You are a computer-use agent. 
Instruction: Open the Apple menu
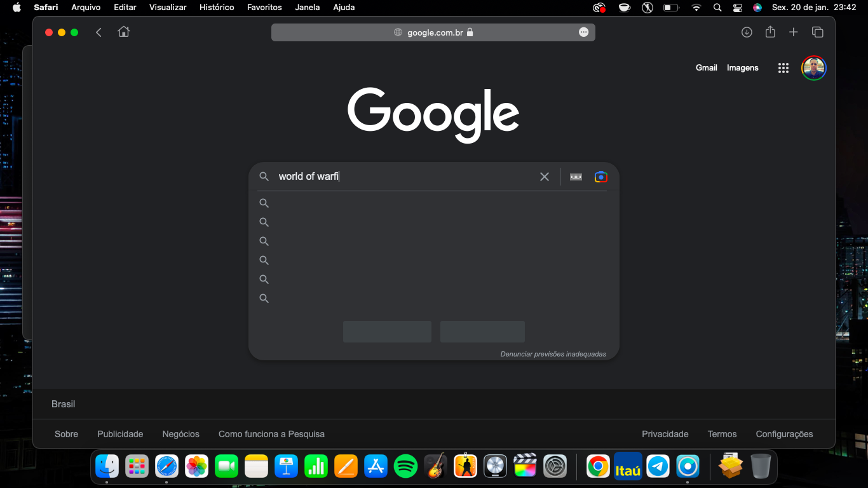point(17,8)
